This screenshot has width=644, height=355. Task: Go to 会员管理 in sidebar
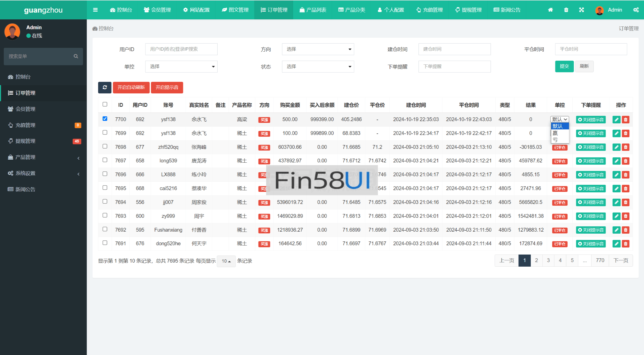point(25,109)
